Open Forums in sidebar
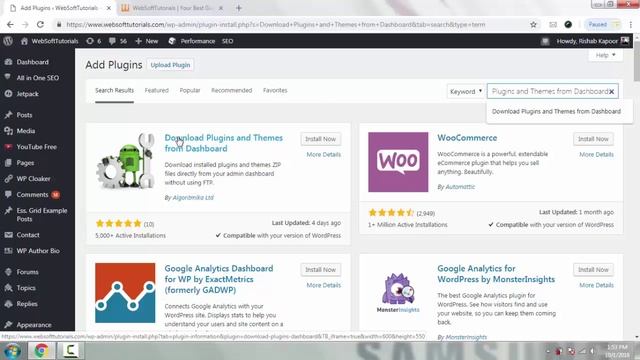This screenshot has height=360, width=640. 27,272
